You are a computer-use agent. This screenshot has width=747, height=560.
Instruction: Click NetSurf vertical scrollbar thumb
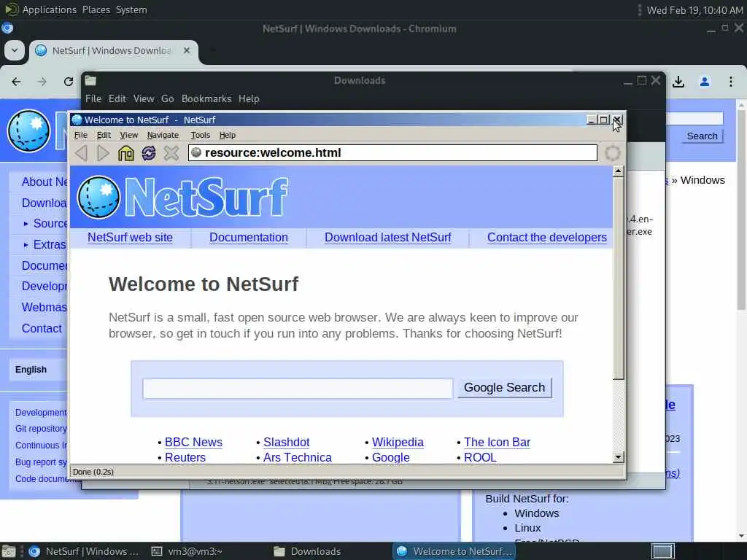coord(619,279)
